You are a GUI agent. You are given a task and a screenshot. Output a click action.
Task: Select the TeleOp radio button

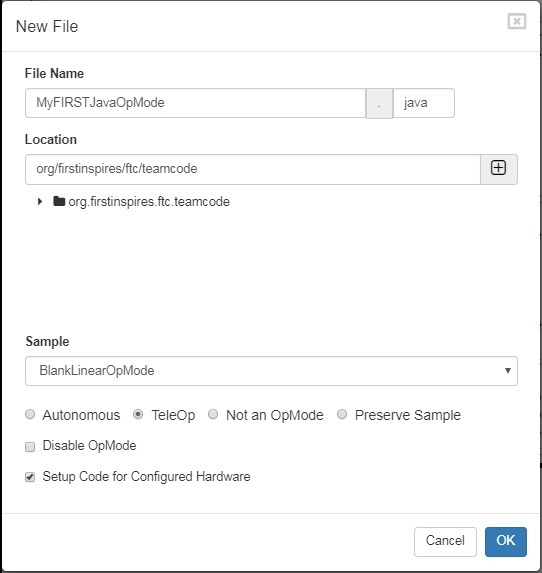(138, 414)
